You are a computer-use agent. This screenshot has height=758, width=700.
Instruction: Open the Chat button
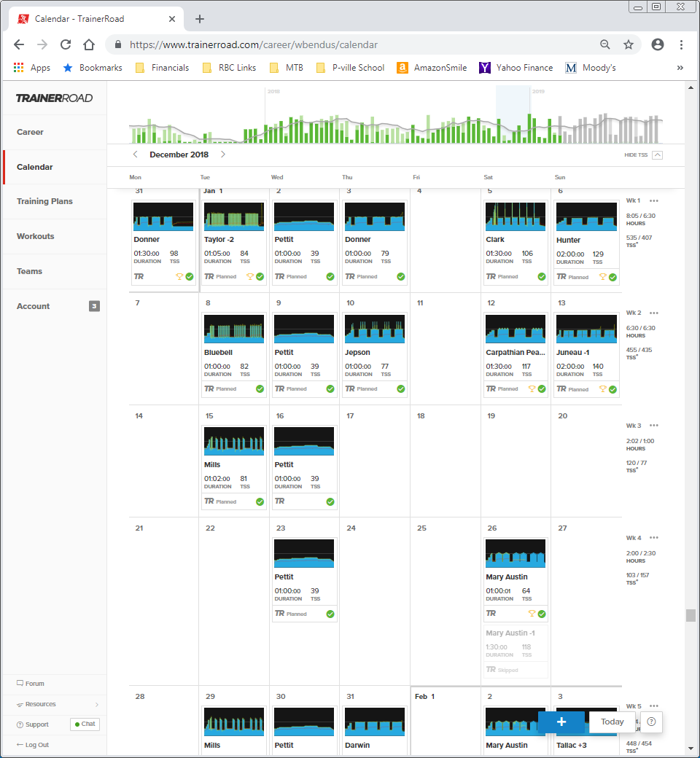click(85, 724)
